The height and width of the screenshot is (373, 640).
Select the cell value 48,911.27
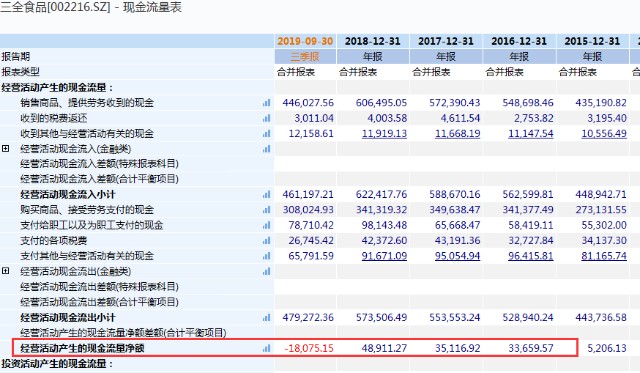click(x=384, y=348)
